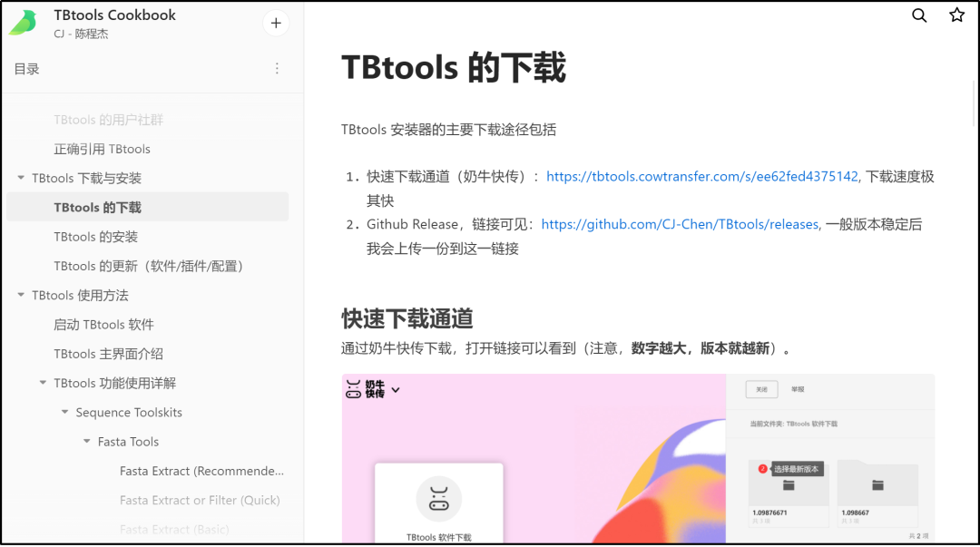Click the plus button to add a page
The image size is (980, 547).
(x=275, y=23)
